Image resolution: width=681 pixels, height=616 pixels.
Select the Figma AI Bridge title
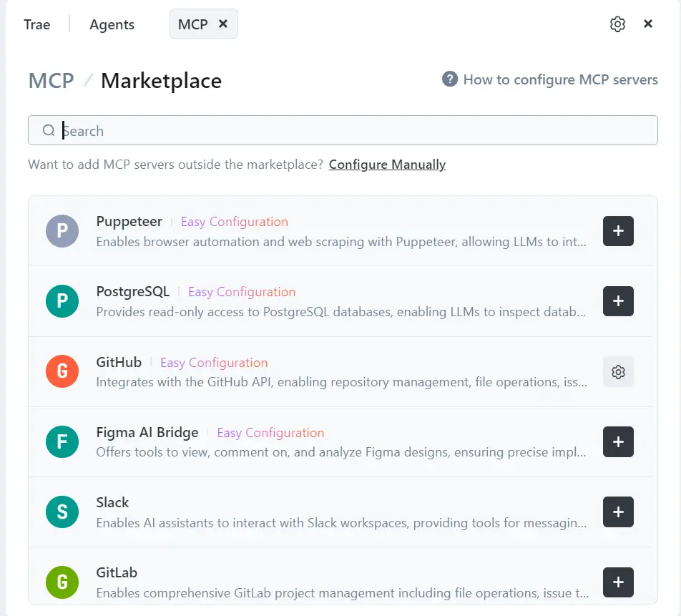pos(147,433)
